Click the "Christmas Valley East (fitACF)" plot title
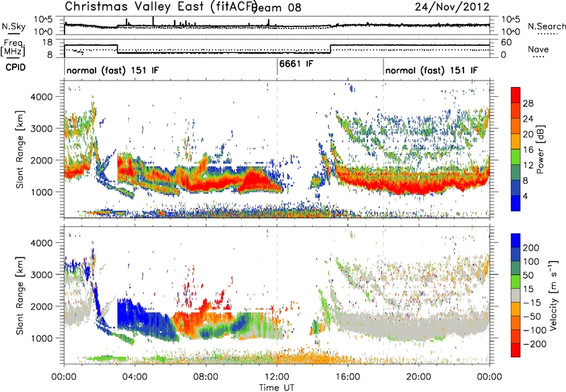 click(161, 7)
